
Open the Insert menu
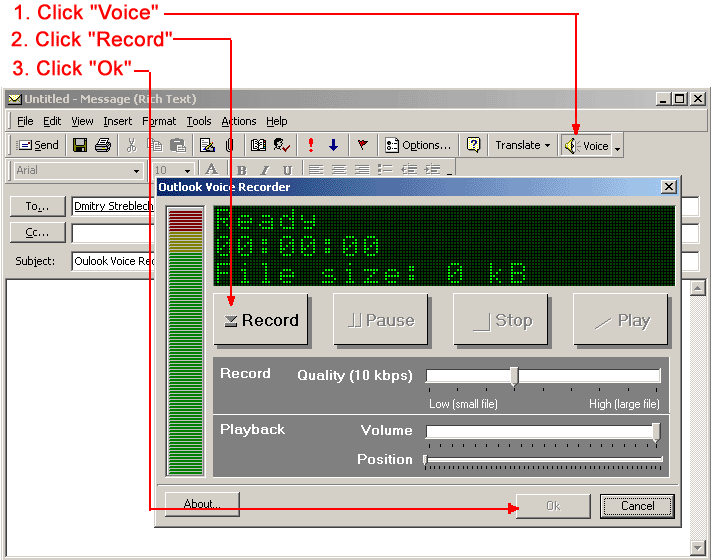[x=117, y=121]
